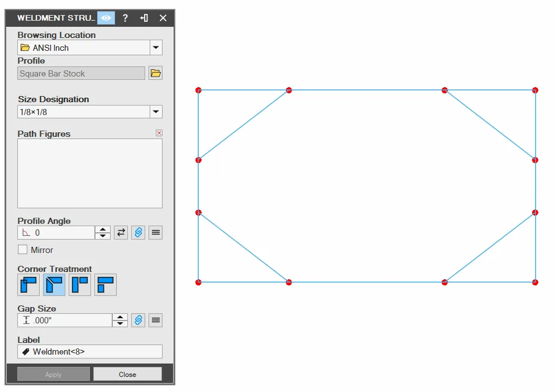Screen dimensions: 554x392
Task: Open the equations menu icon for Gap Size
Action: (x=155, y=321)
